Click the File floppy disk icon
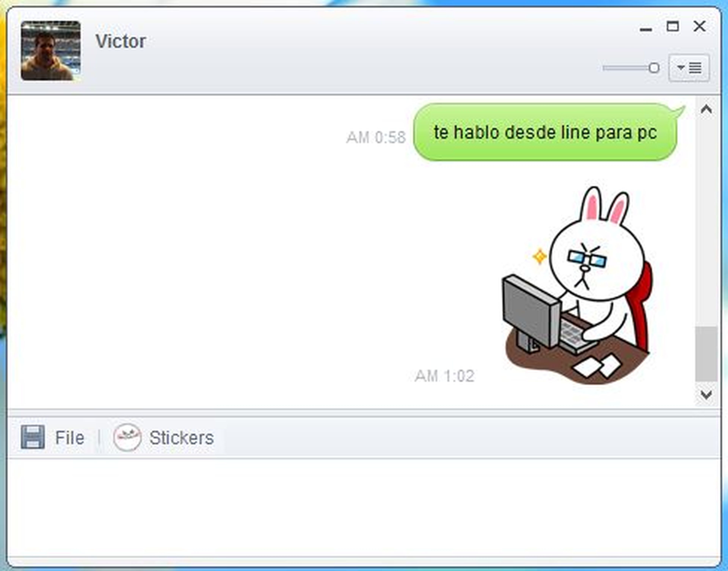This screenshot has width=728, height=571. 33,437
